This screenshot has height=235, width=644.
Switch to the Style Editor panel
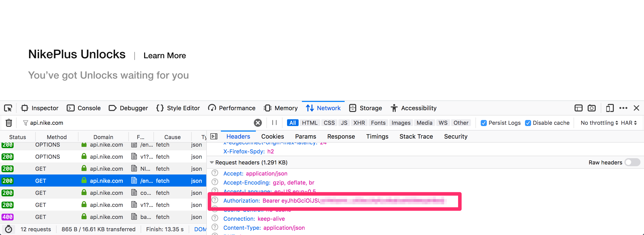[178, 108]
